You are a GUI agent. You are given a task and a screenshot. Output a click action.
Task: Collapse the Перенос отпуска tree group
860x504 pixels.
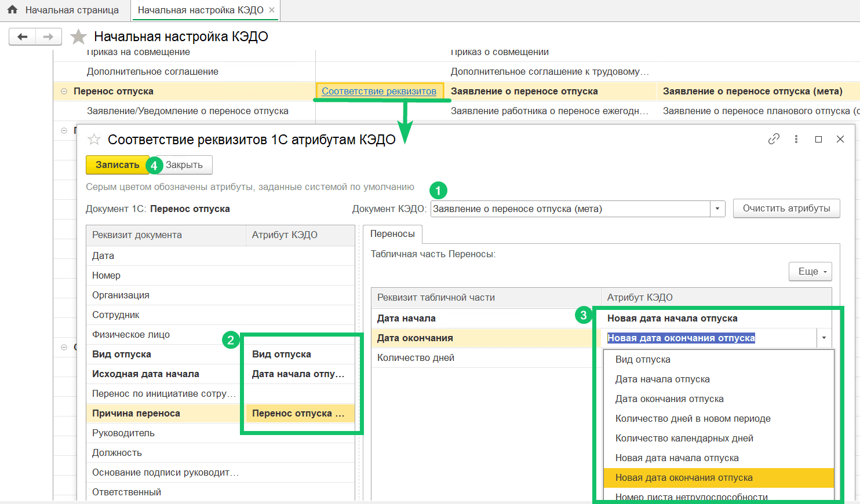pos(64,92)
